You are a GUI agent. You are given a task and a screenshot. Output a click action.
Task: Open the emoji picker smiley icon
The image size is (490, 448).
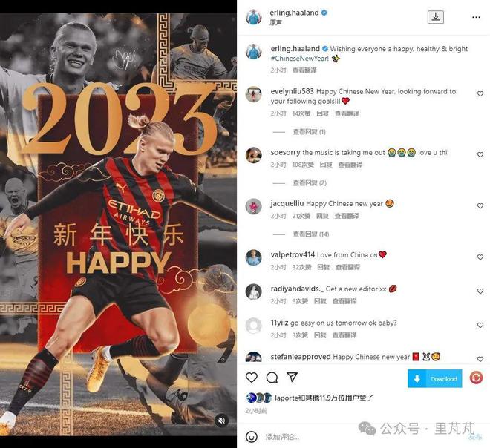click(252, 436)
